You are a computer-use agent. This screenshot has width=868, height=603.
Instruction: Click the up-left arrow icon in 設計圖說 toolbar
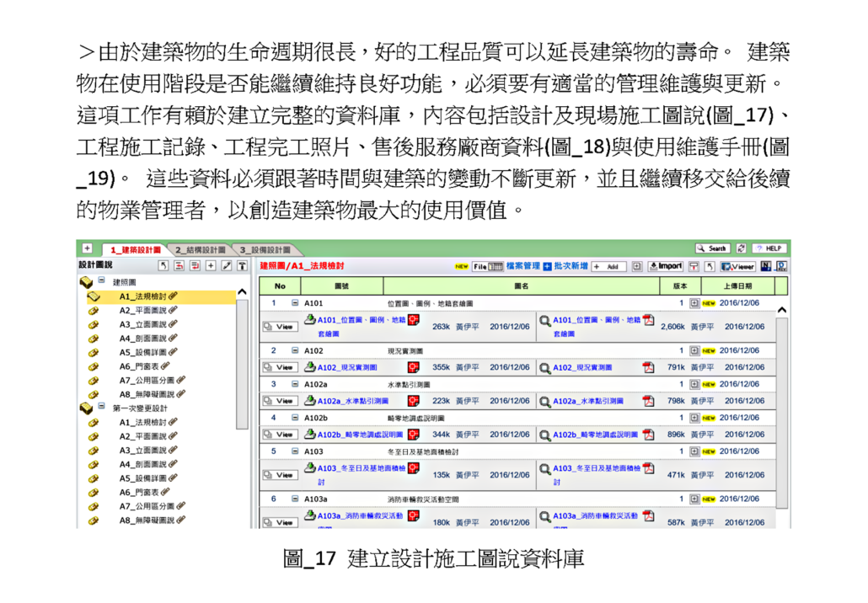[163, 266]
